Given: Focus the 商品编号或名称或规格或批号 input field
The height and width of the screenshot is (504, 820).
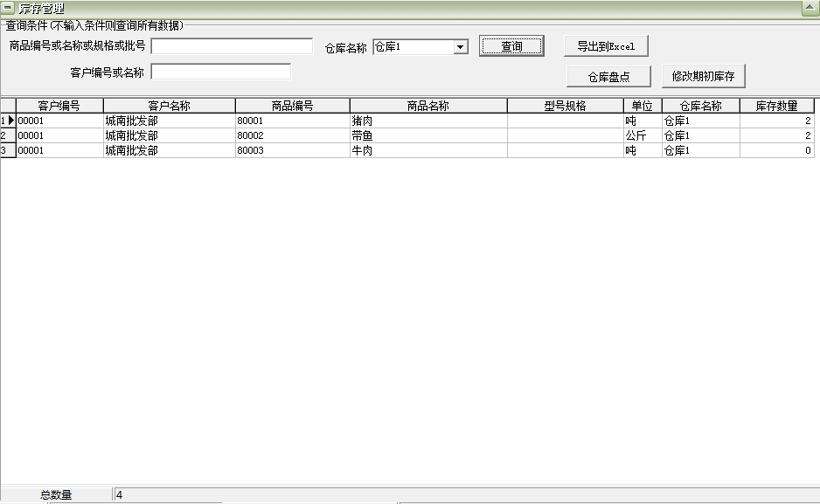Looking at the screenshot, I should [x=232, y=46].
